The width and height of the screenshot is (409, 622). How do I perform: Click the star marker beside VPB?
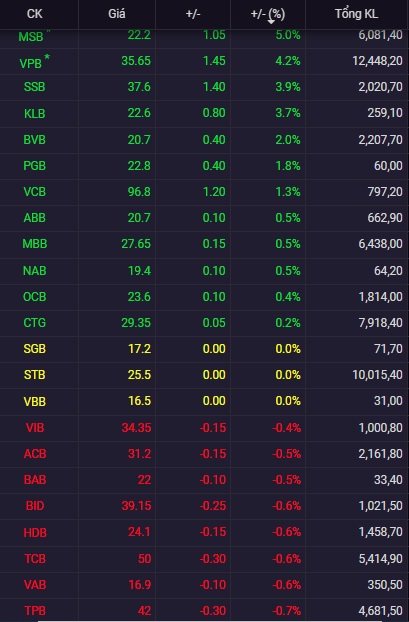(47, 58)
